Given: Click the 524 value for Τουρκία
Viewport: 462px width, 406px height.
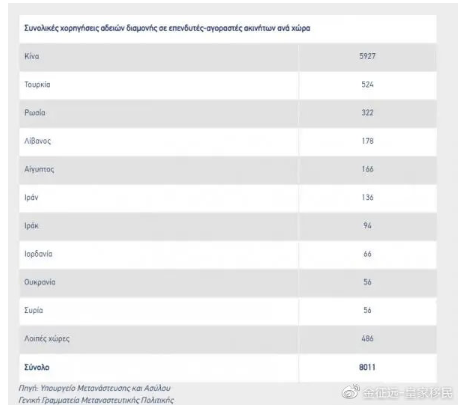Looking at the screenshot, I should tap(367, 84).
